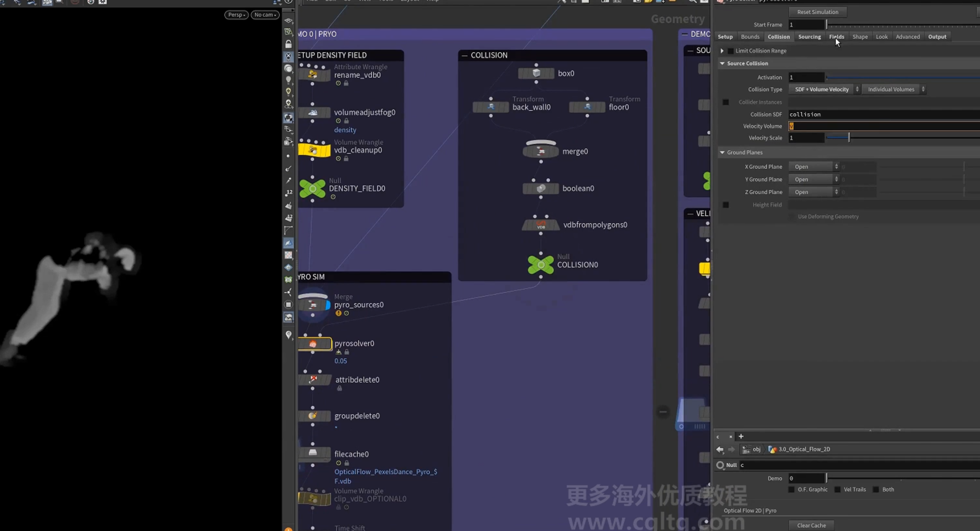Click the Clear Cache button
This screenshot has width=980, height=531.
point(811,525)
